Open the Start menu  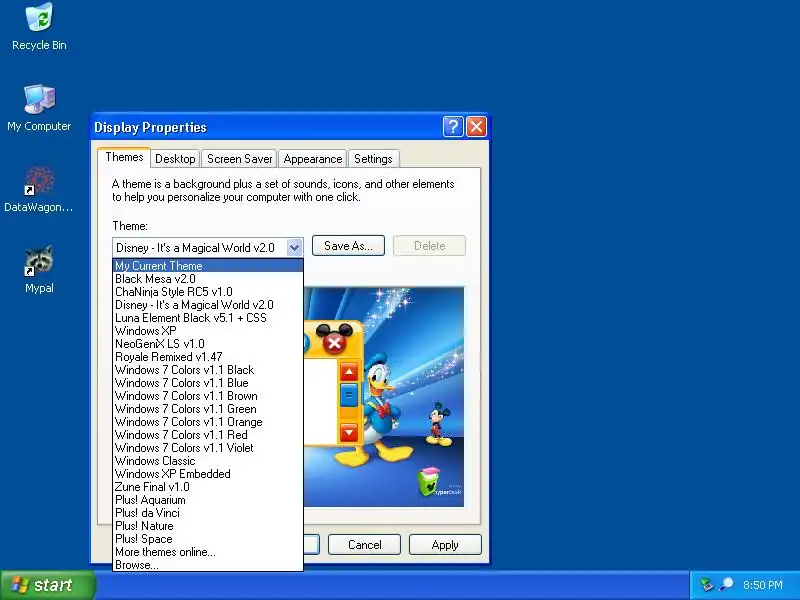coord(47,585)
